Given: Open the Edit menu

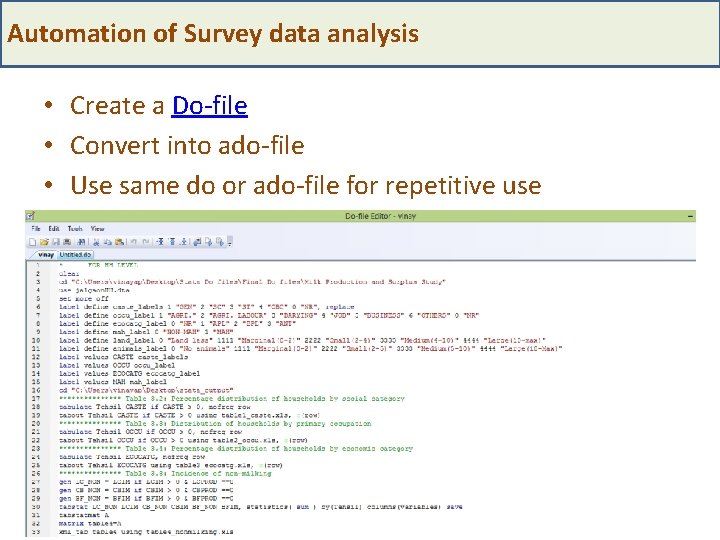Looking at the screenshot, I should [52, 229].
